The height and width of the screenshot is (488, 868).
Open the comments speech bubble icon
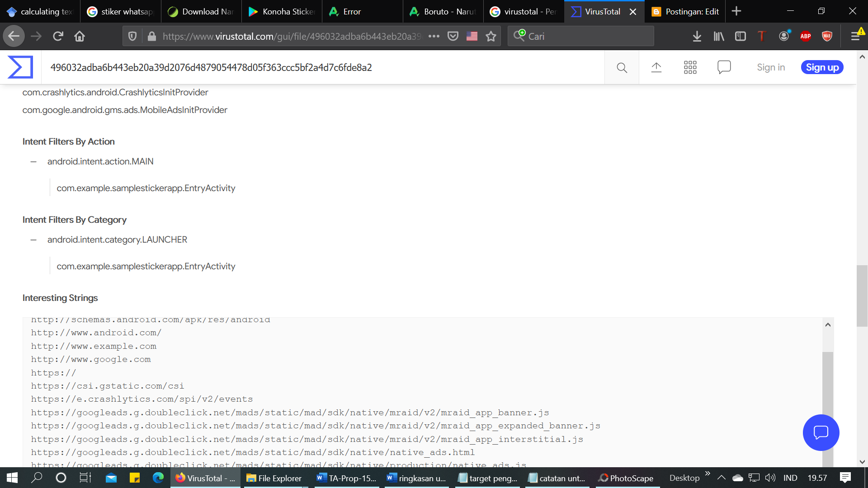(724, 67)
